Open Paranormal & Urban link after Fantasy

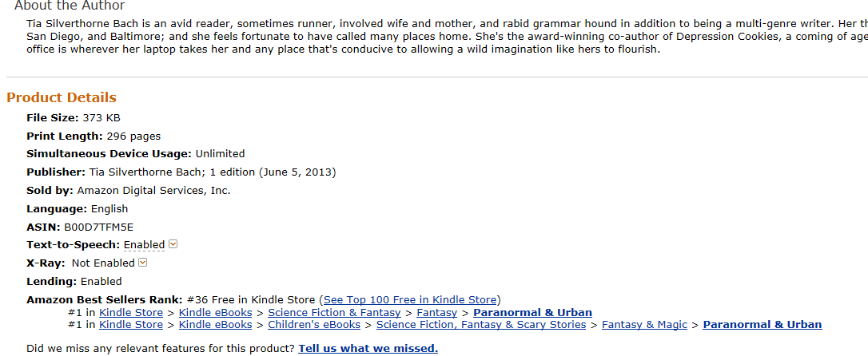coord(532,313)
